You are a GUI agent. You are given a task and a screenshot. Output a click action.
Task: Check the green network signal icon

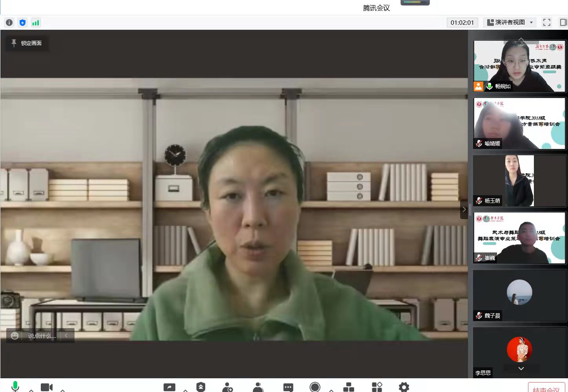click(36, 23)
